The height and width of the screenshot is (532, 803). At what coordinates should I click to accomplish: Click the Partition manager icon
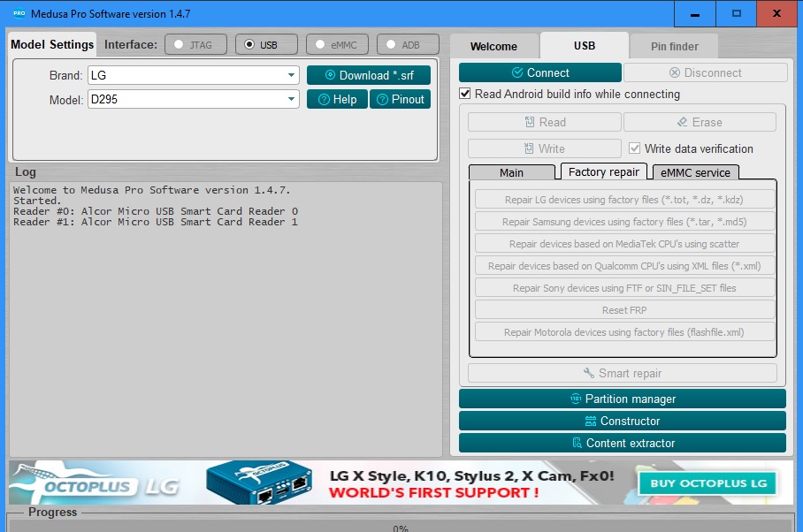576,399
